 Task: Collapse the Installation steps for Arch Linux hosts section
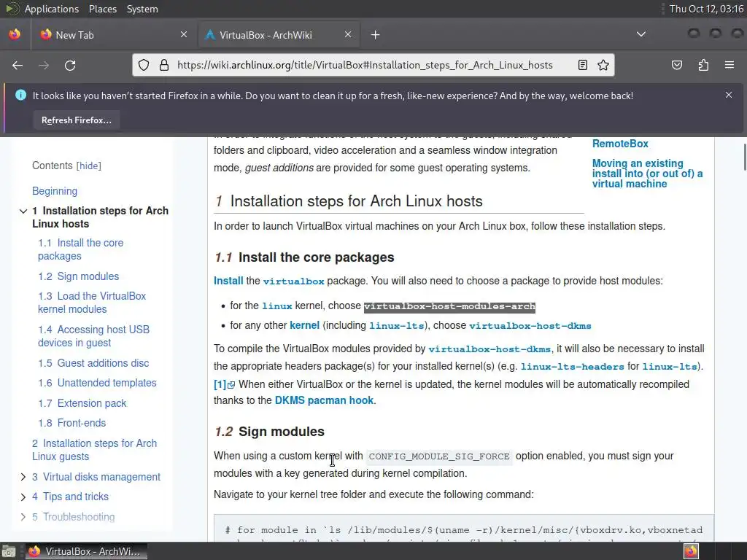coord(23,211)
